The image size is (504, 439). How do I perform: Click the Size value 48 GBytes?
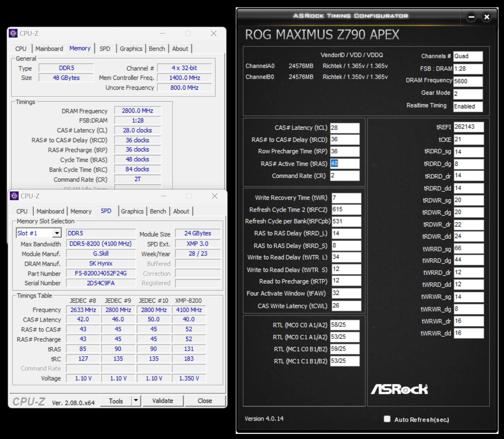tap(66, 78)
